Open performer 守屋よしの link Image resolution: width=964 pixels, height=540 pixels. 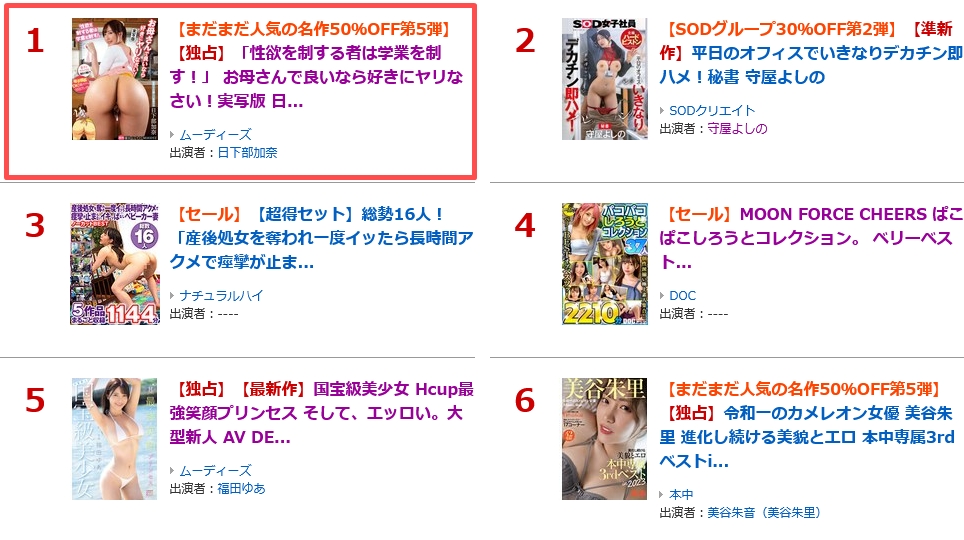(737, 129)
